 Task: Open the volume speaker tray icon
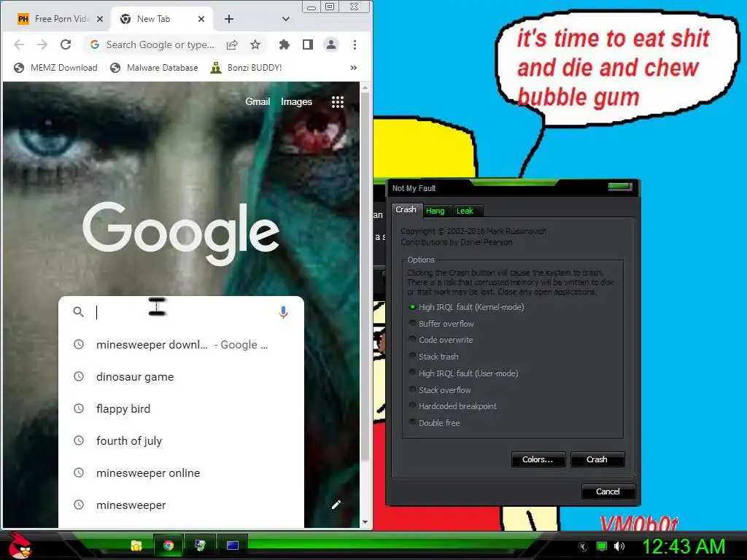pyautogui.click(x=619, y=547)
